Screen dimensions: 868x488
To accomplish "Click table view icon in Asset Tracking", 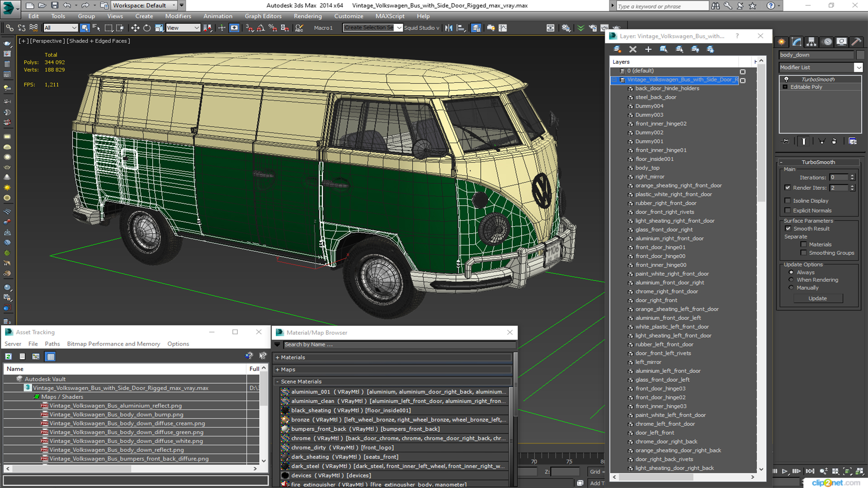I will point(51,357).
